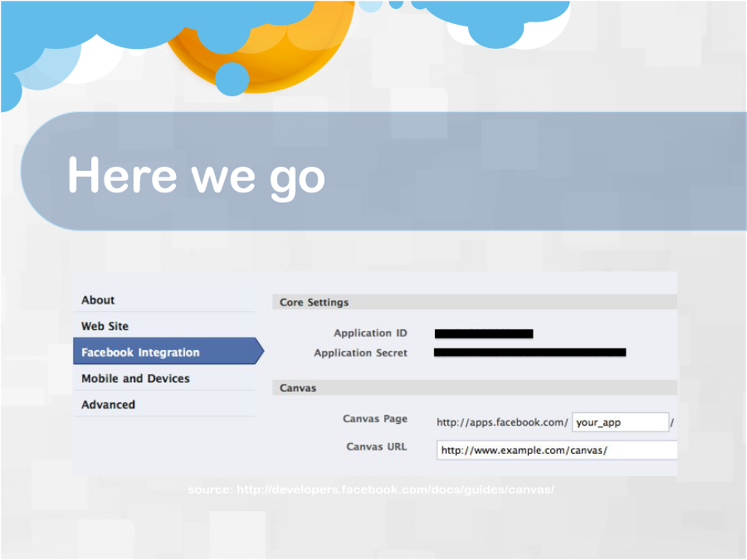This screenshot has height=560, width=747.
Task: Open the Advanced settings section
Action: pyautogui.click(x=108, y=405)
